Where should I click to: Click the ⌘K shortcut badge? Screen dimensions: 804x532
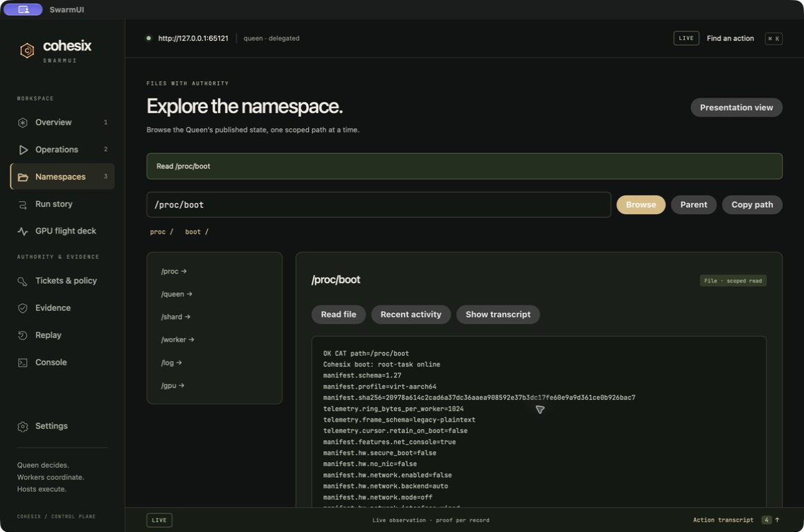[x=774, y=39]
